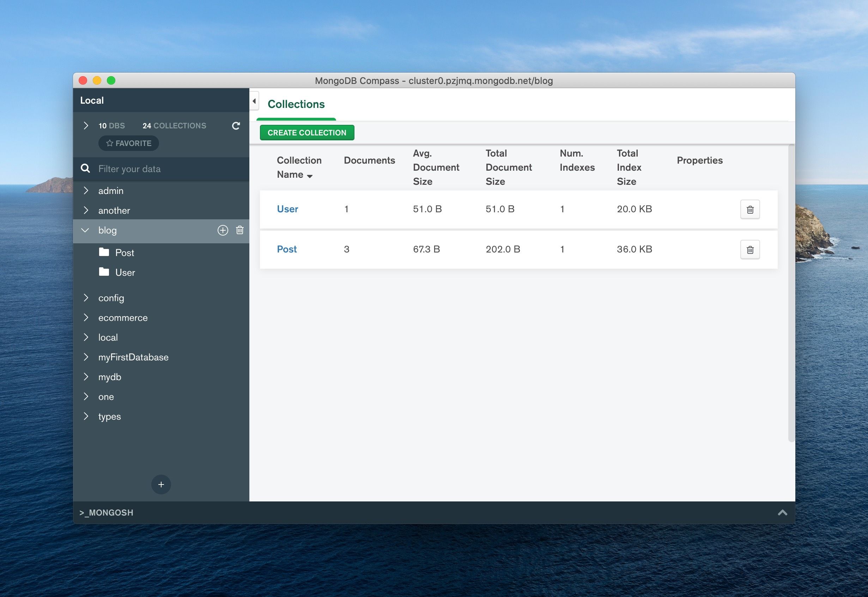This screenshot has width=868, height=597.
Task: Switch to the Collections tab
Action: click(296, 104)
